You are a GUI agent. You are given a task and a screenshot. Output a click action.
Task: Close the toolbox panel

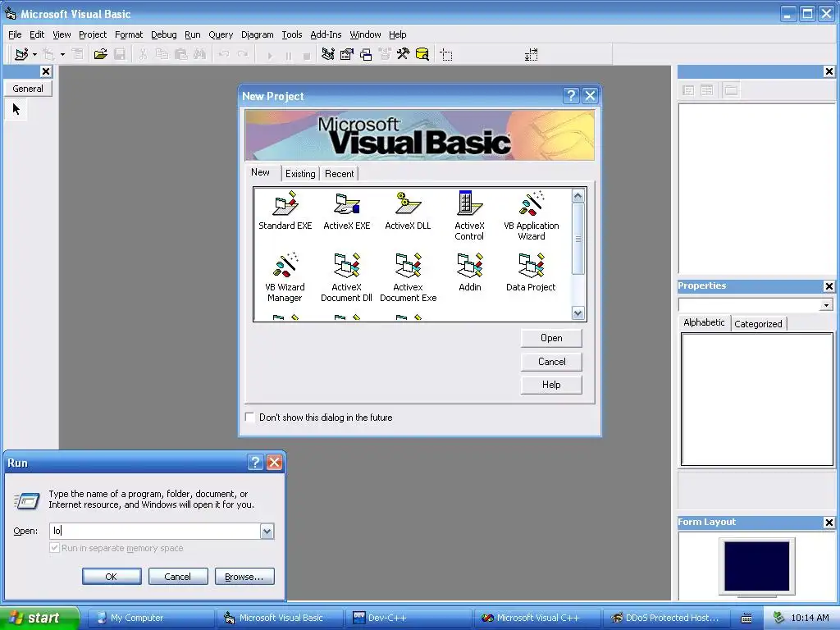[x=46, y=71]
